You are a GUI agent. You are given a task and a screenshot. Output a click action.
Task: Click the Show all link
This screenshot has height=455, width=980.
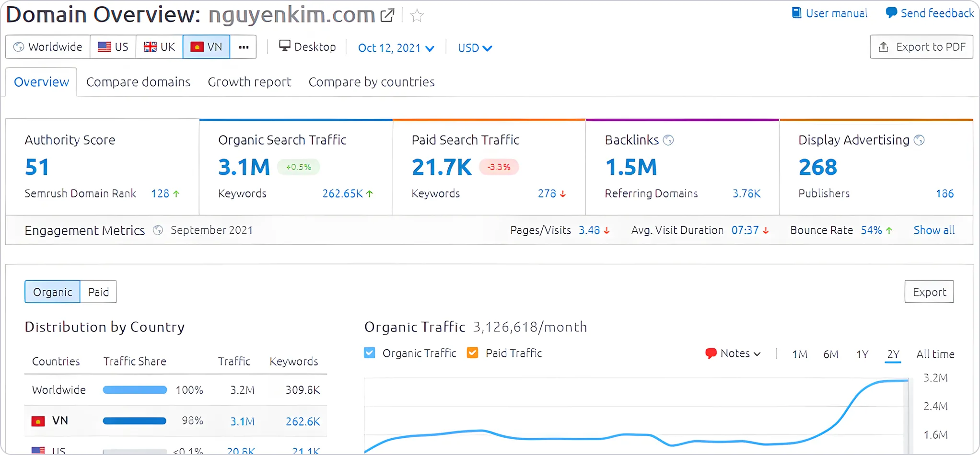[933, 230]
